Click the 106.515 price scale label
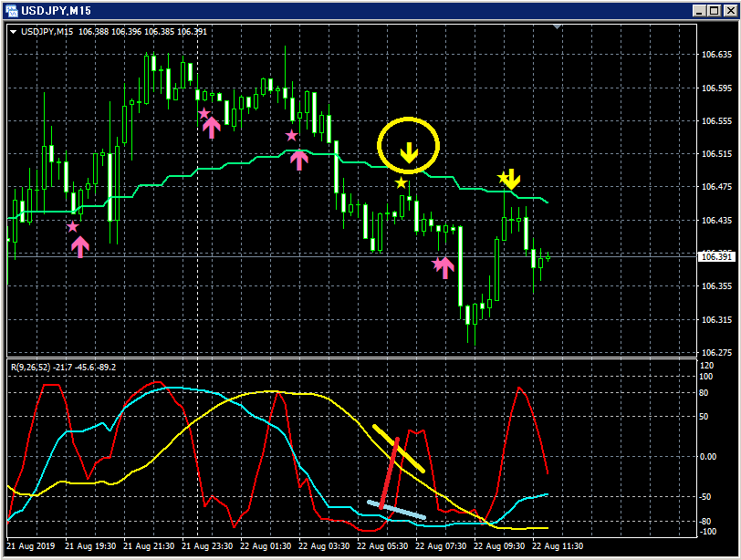This screenshot has height=560, width=741. (x=716, y=153)
